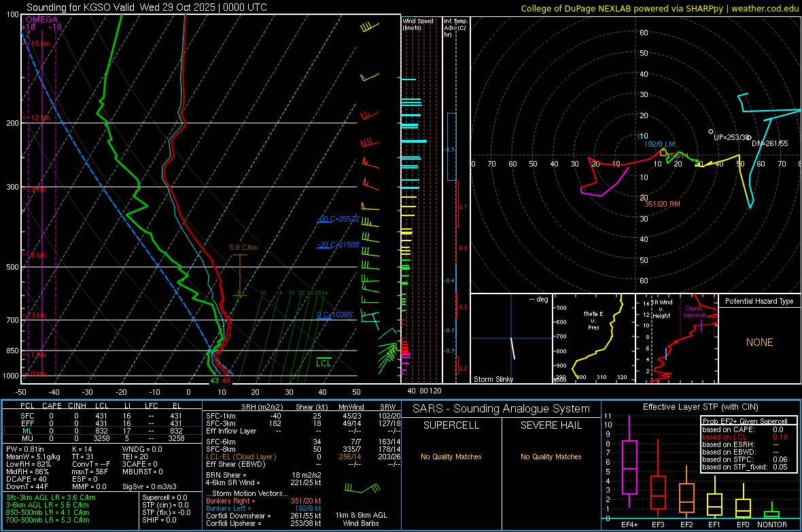The width and height of the screenshot is (802, 532).
Task: Click the 0 C=10265' freezing level label
Action: coord(335,315)
